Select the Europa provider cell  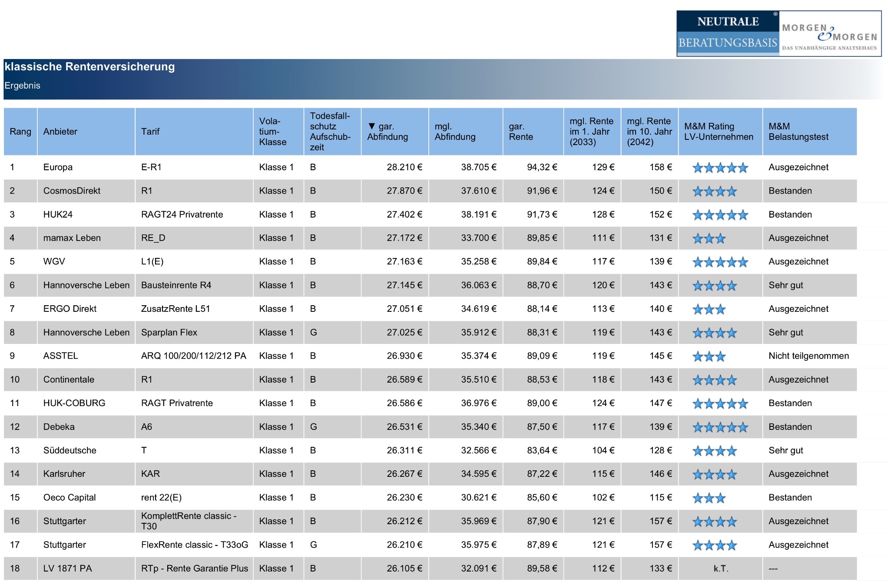pos(86,167)
